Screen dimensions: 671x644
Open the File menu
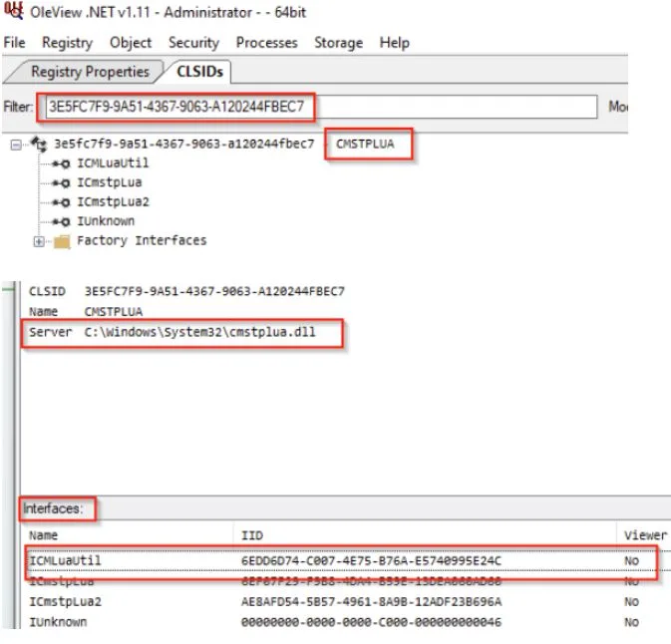[14, 42]
